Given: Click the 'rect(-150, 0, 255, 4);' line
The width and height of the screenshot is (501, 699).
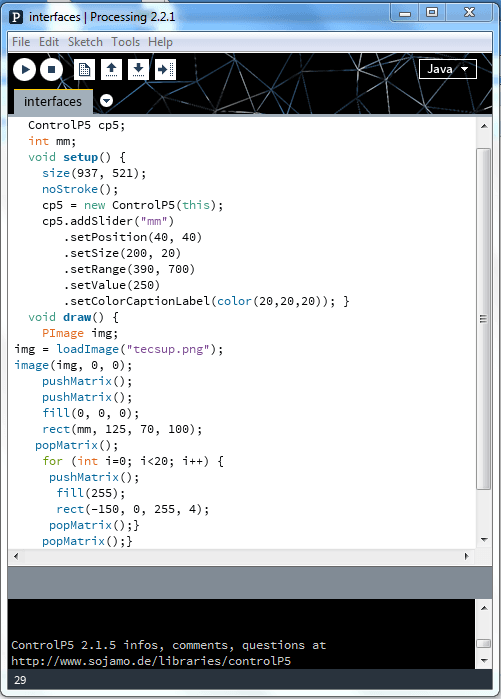Looking at the screenshot, I should tap(132, 509).
